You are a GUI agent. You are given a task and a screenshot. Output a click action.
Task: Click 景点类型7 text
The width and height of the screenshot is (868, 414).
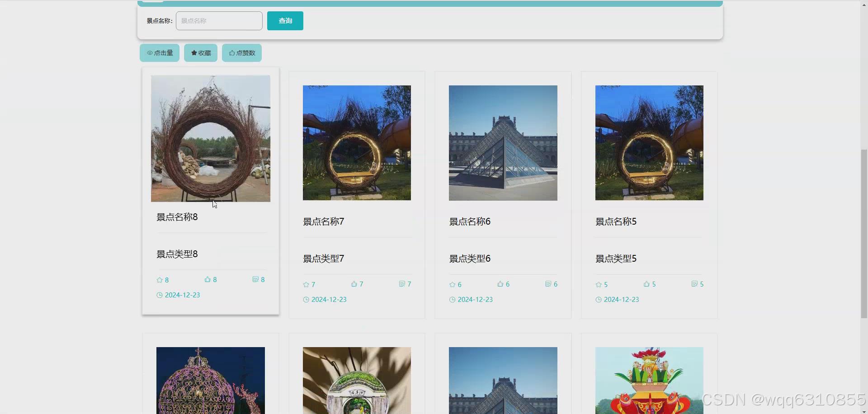[x=324, y=259]
